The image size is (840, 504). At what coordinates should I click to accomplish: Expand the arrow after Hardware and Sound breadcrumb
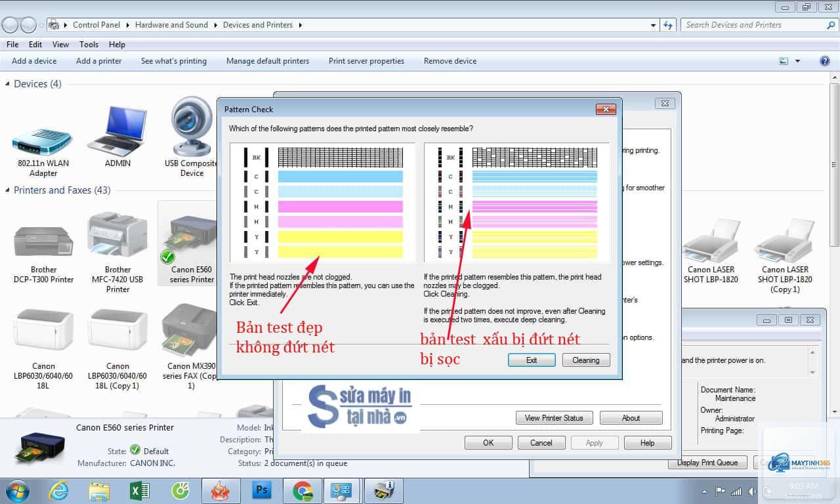click(x=215, y=25)
